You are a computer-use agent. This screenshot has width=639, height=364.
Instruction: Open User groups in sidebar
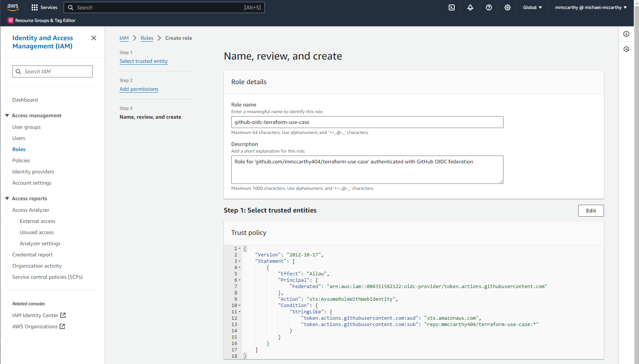26,127
